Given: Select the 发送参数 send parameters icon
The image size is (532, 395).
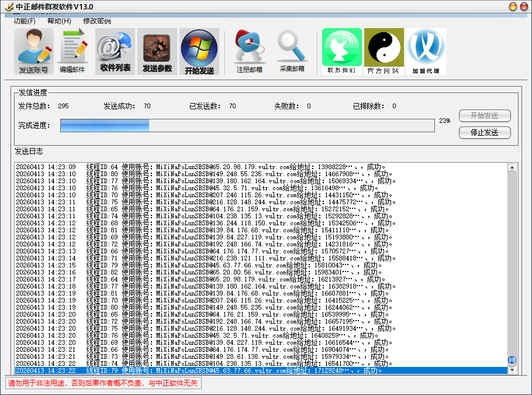Looking at the screenshot, I should click(x=157, y=51).
